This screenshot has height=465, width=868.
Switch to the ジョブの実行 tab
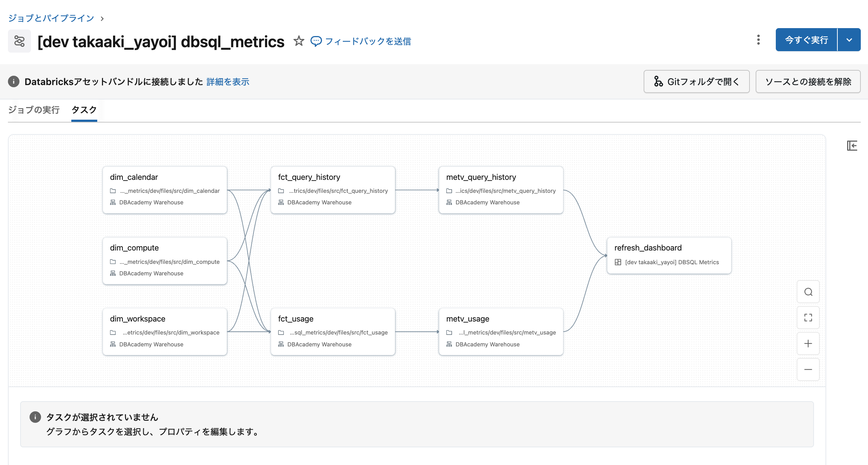(34, 110)
